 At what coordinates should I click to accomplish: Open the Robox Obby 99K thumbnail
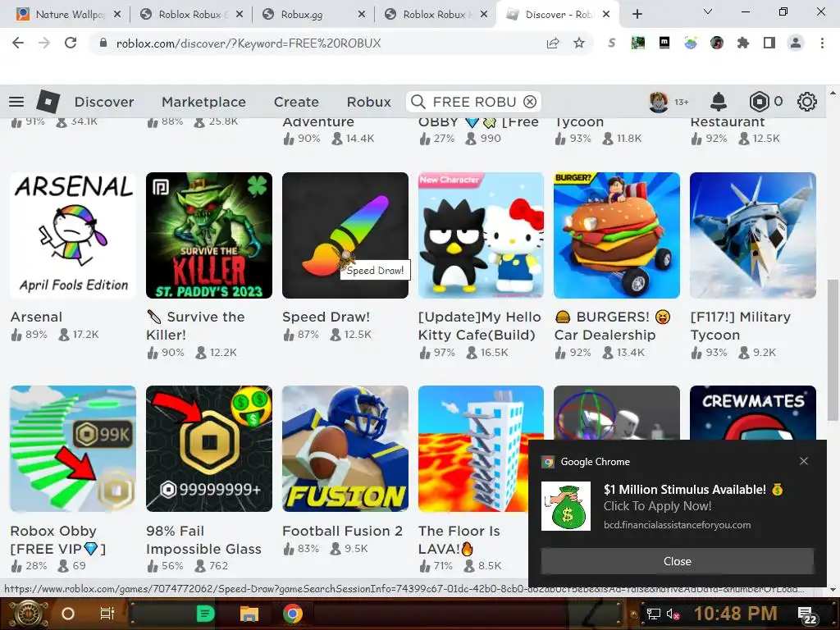pyautogui.click(x=73, y=449)
